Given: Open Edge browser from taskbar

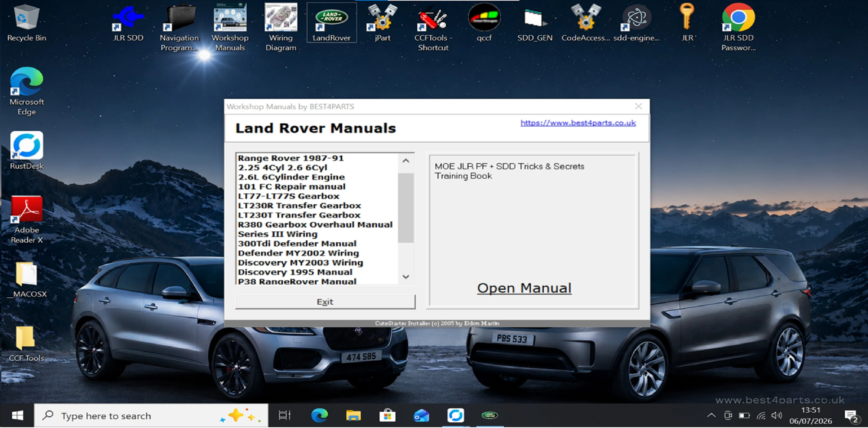Looking at the screenshot, I should (319, 416).
